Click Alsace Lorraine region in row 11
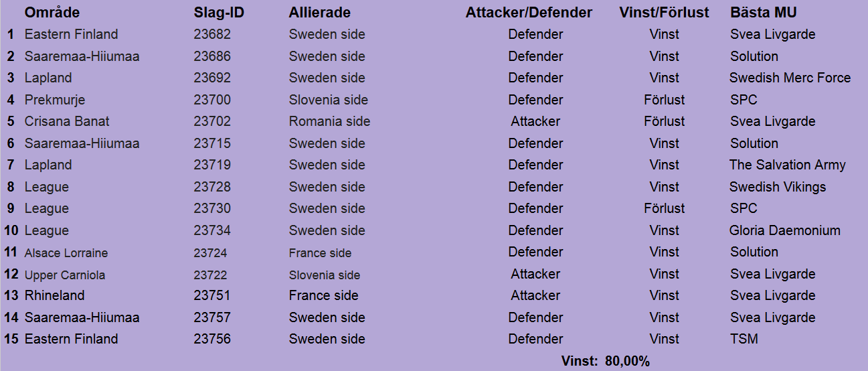This screenshot has width=868, height=371. [66, 252]
